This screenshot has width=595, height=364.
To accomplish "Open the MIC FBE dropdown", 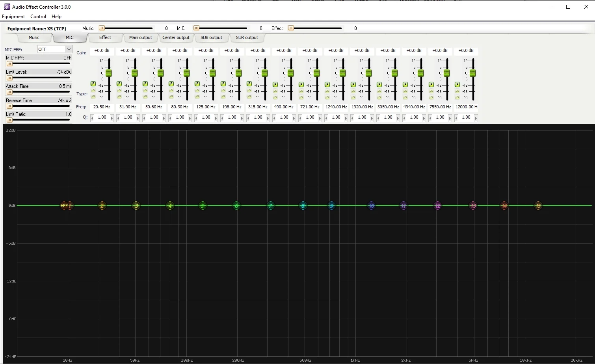I will click(x=54, y=49).
